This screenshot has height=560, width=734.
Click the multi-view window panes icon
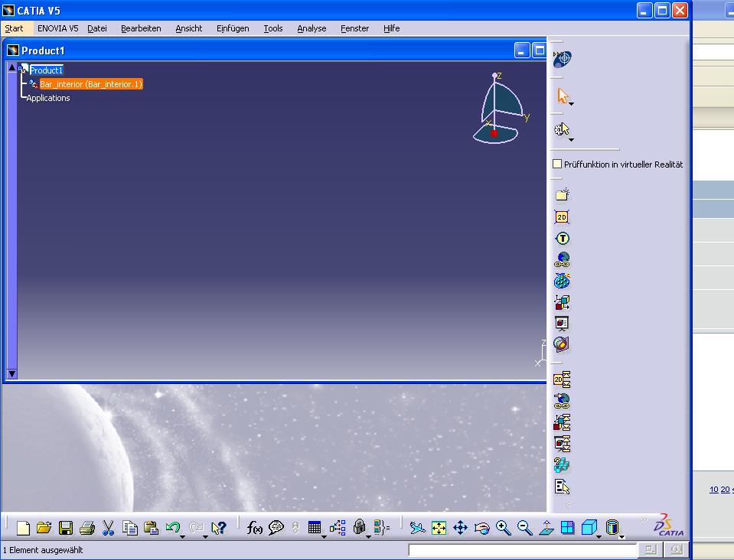pos(567,528)
